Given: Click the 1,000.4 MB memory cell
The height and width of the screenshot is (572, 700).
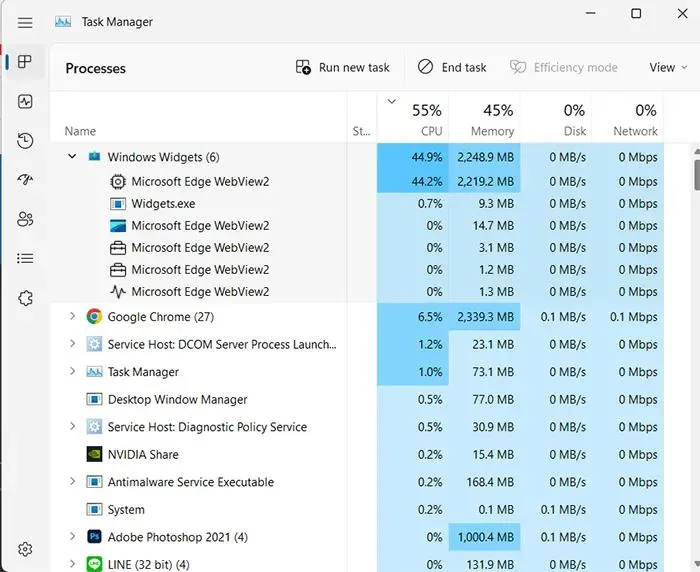Looking at the screenshot, I should 485,537.
